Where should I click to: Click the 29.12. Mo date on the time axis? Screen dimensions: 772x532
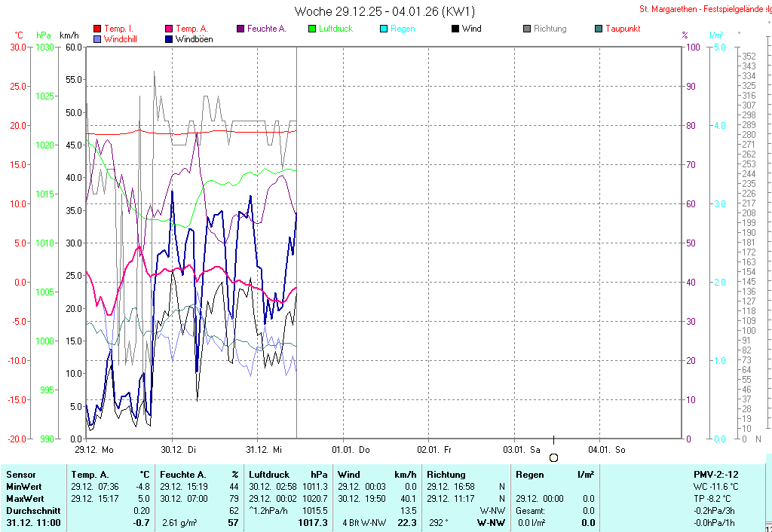(x=94, y=449)
